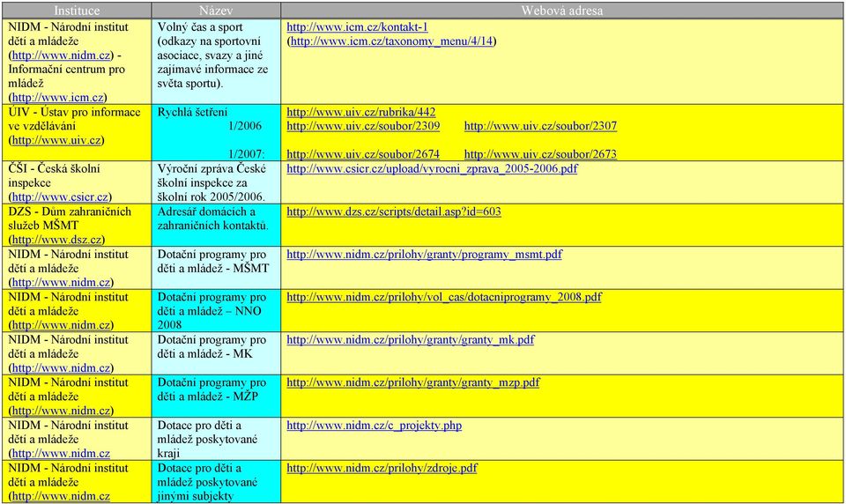Select the 'Adresář domácích a zahraničních kontaktů' cell
846x504 pixels.
pos(216,225)
